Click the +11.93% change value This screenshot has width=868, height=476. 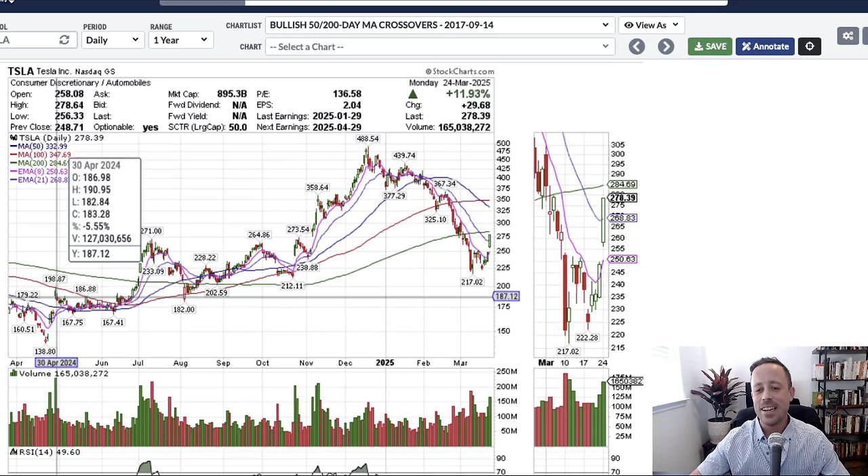click(467, 94)
